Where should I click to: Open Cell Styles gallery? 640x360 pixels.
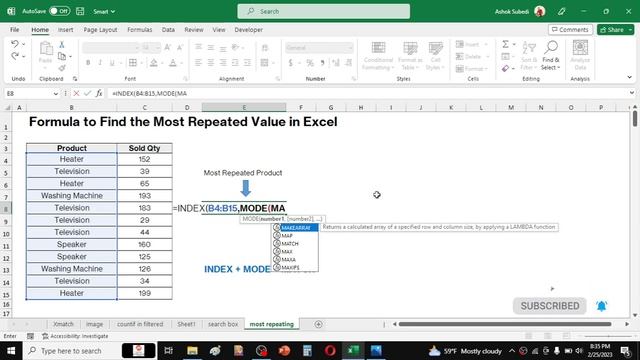(x=435, y=56)
